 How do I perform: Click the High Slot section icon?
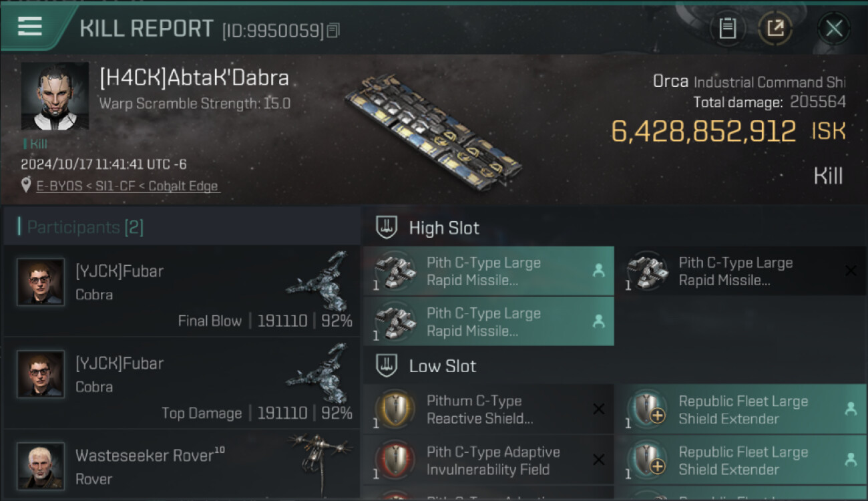pos(387,228)
